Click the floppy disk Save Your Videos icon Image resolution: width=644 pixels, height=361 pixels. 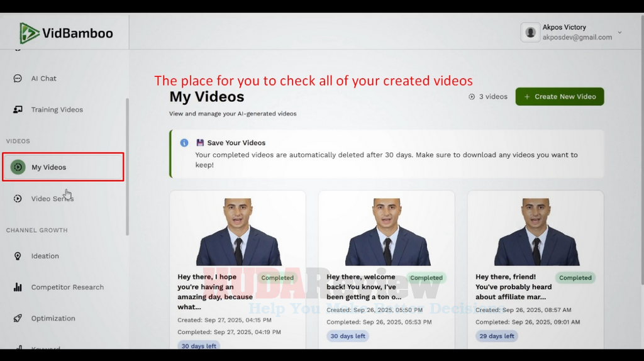point(200,143)
